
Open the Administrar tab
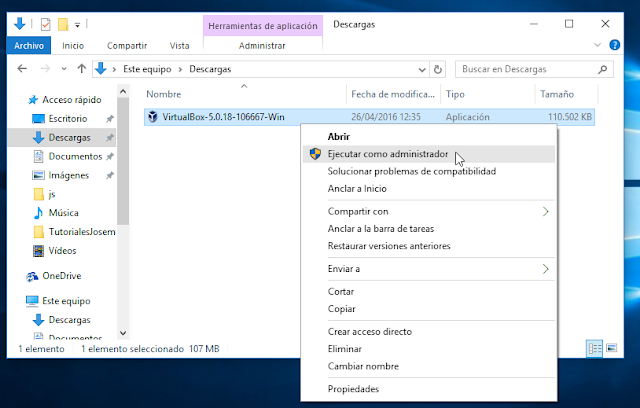(x=262, y=46)
